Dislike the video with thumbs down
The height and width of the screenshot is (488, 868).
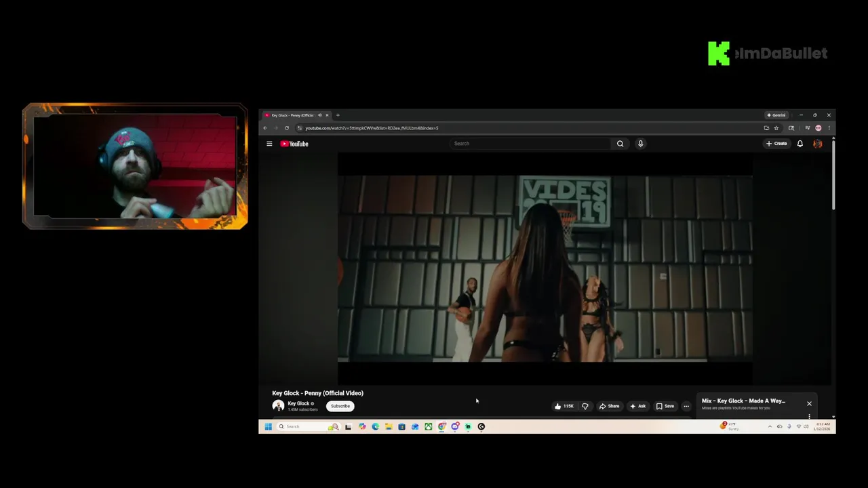point(585,406)
